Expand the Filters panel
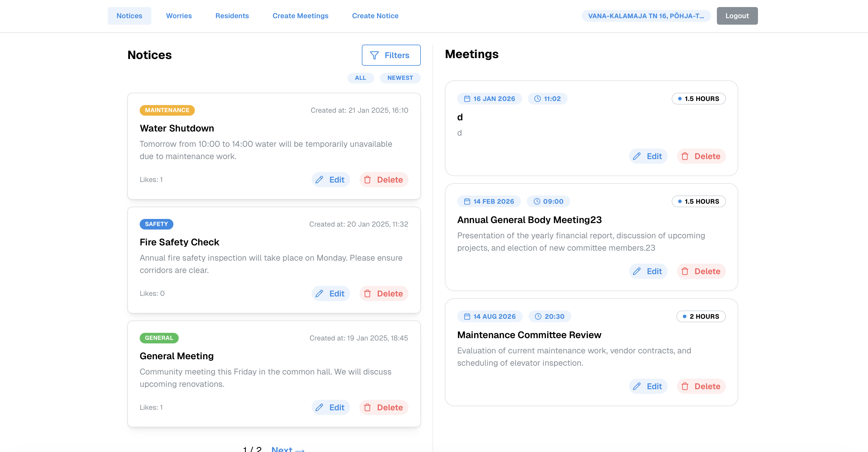This screenshot has width=868, height=452. click(x=391, y=55)
